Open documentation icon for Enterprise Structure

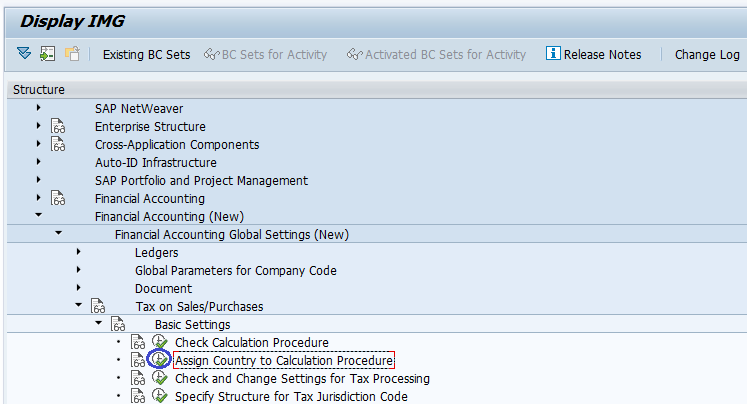pyautogui.click(x=58, y=126)
